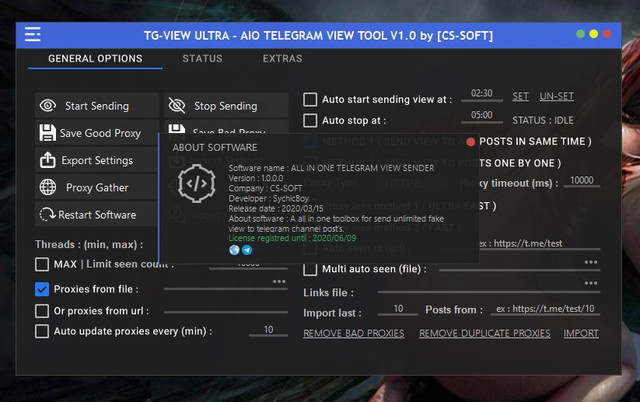Open the hamburger menu in title bar

pos(33,34)
